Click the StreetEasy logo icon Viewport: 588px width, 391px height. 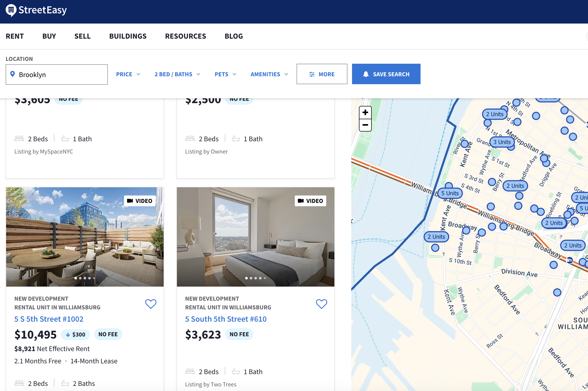coord(11,10)
